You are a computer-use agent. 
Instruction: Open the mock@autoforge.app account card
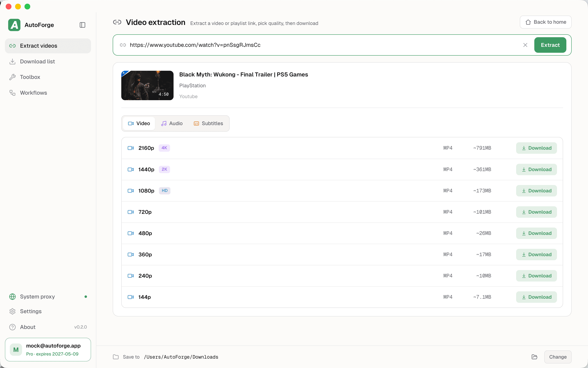point(48,350)
